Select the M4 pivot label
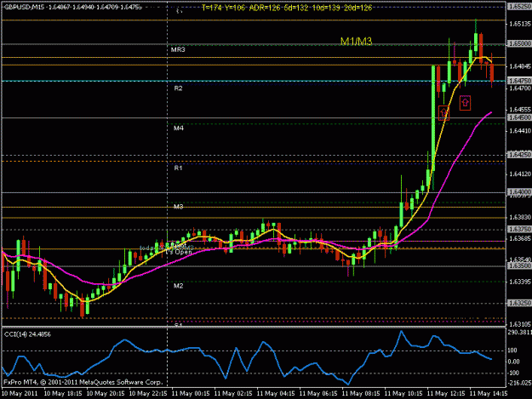The height and width of the screenshot is (399, 532). 179,128
